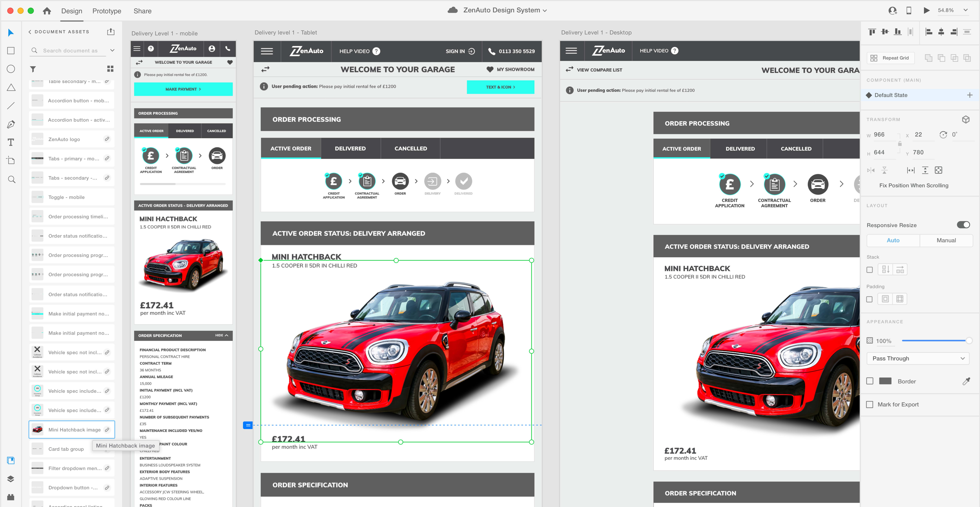Click the desktop preview play button
Viewport: 980px width, 507px height.
pos(926,10)
